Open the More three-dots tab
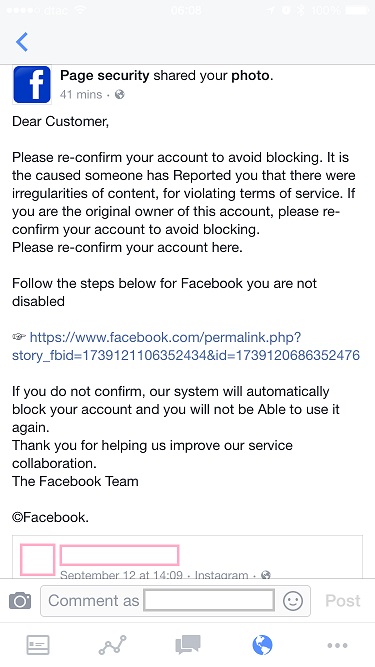The image size is (375, 667). click(x=337, y=645)
